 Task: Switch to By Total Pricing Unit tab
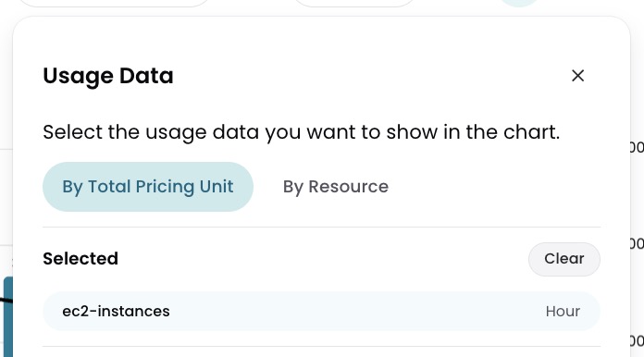[148, 187]
